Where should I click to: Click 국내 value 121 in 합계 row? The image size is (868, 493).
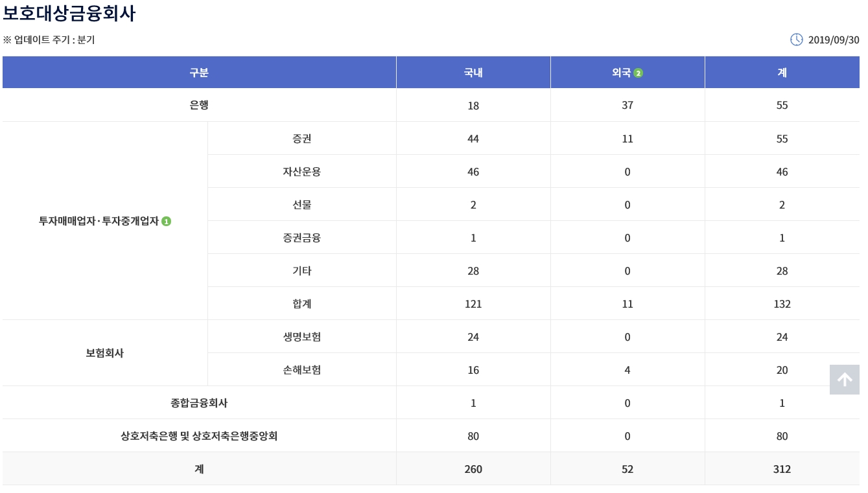point(473,304)
